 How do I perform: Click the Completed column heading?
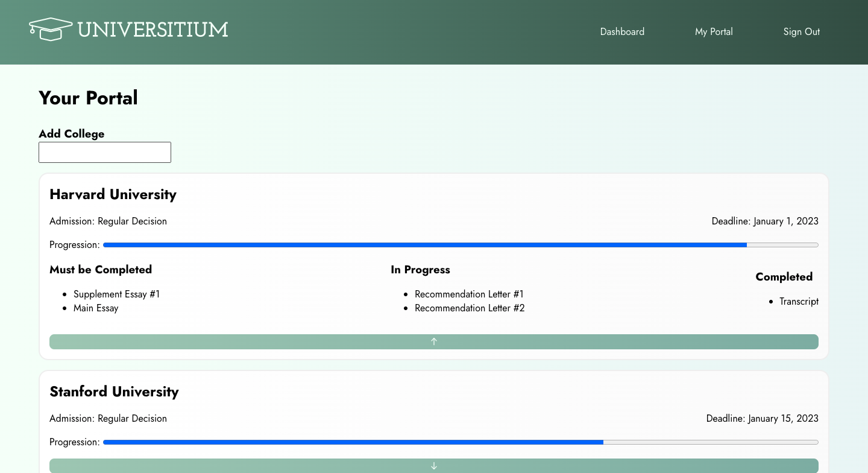coord(784,277)
